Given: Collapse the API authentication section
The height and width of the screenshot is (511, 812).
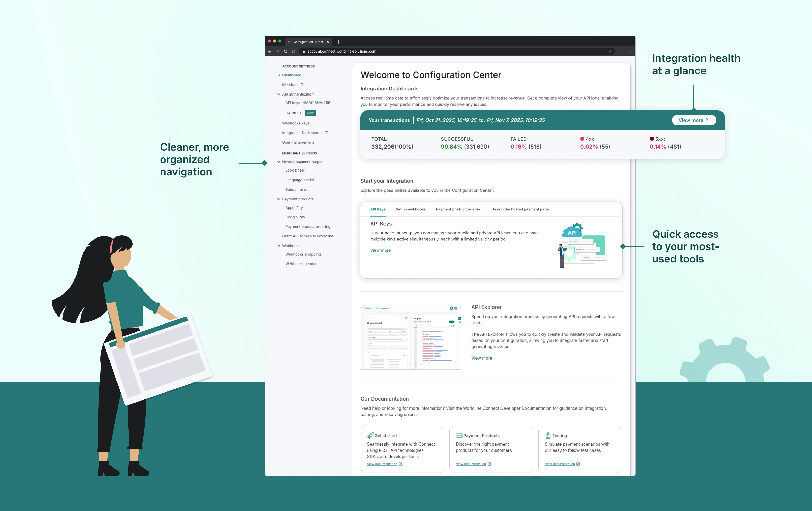Looking at the screenshot, I should [279, 94].
